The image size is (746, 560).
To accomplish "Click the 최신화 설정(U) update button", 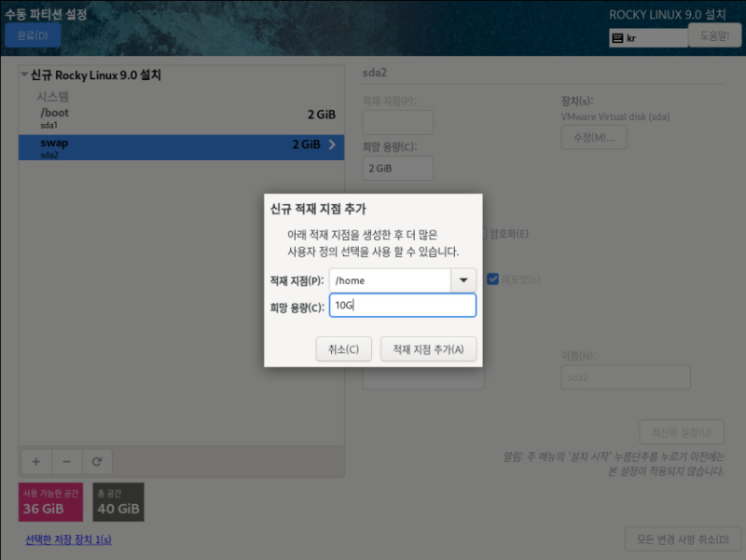I will click(682, 432).
